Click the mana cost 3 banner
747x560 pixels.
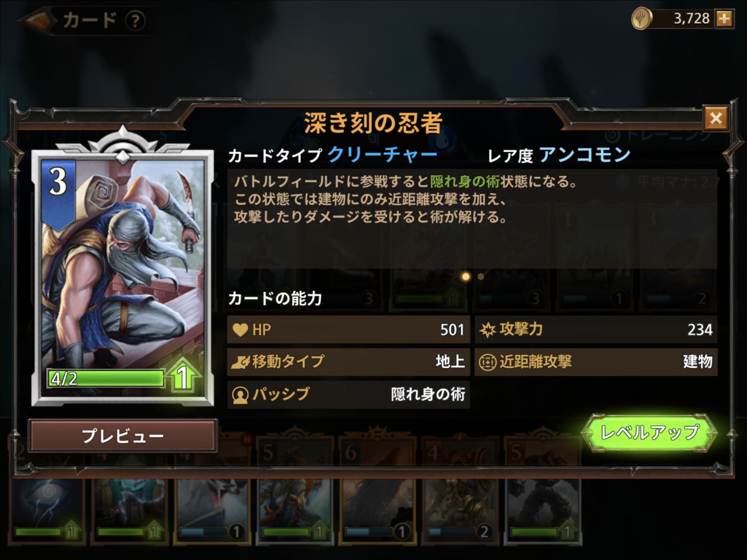coord(58,192)
